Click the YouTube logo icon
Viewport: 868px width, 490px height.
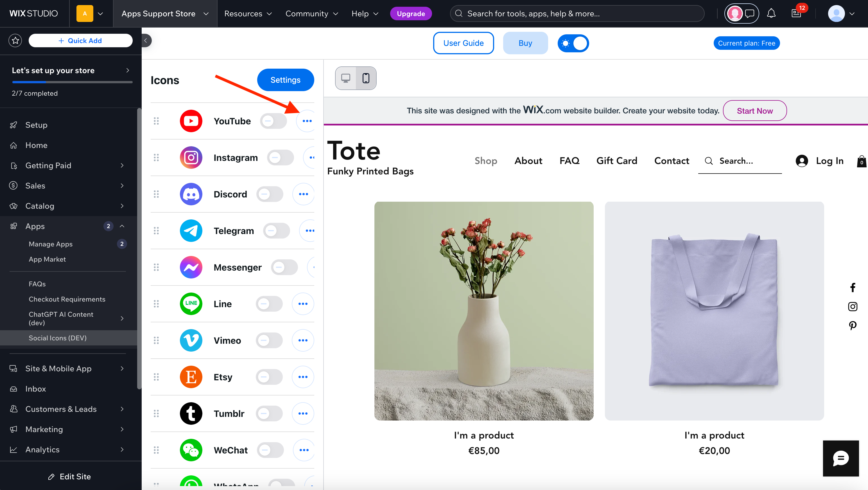point(191,121)
